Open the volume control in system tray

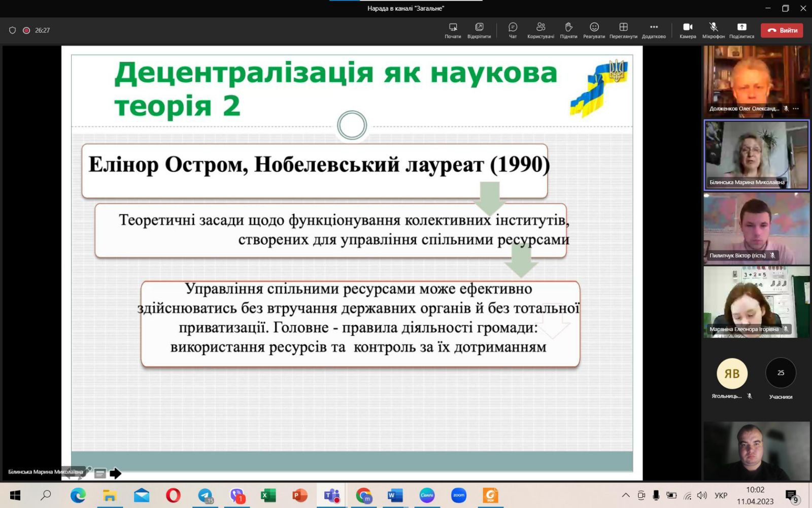point(702,495)
